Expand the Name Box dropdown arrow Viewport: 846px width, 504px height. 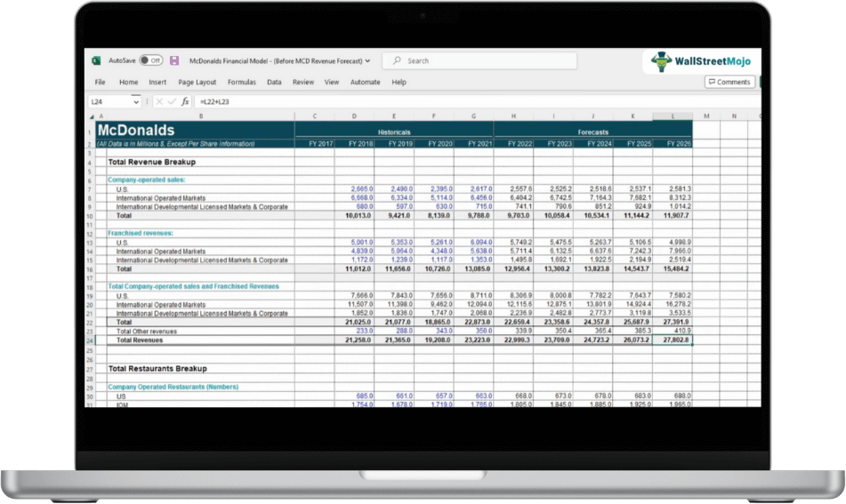(x=138, y=102)
